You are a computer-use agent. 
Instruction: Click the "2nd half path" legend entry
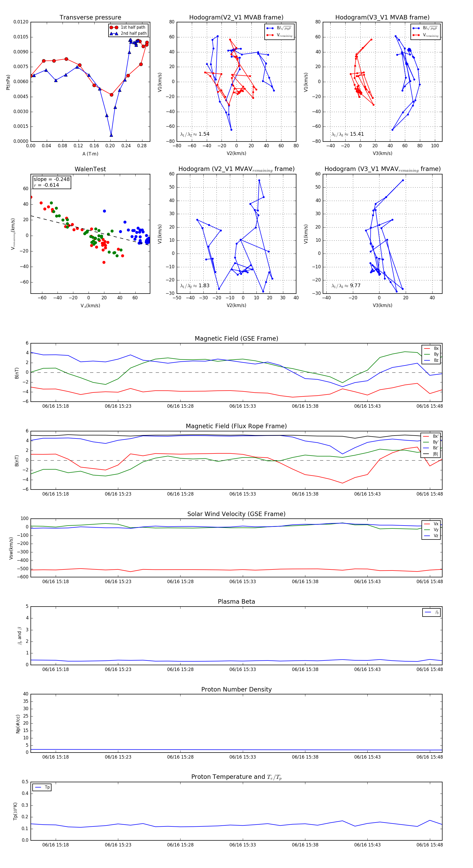coord(128,33)
